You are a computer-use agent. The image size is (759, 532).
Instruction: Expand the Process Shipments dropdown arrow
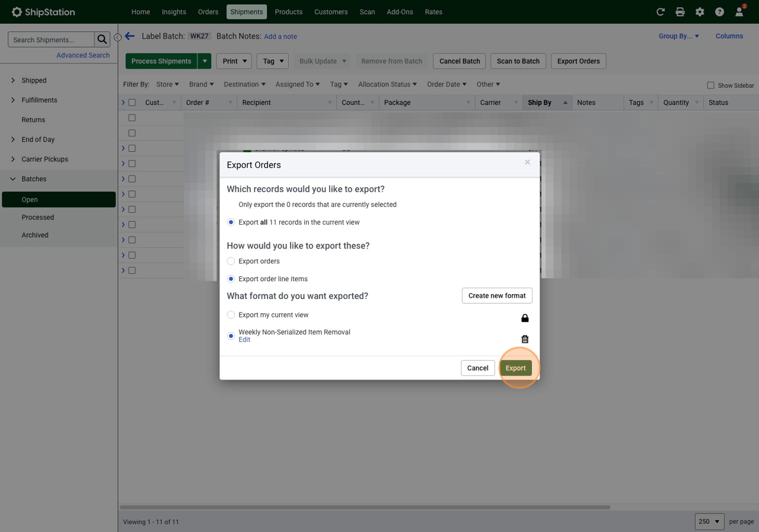tap(205, 61)
